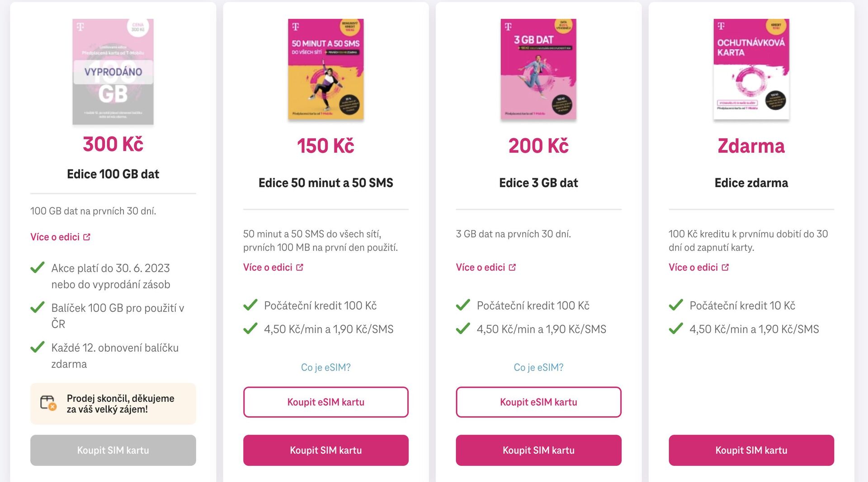Click the external link icon next to Edice 50 minut details

tap(300, 267)
